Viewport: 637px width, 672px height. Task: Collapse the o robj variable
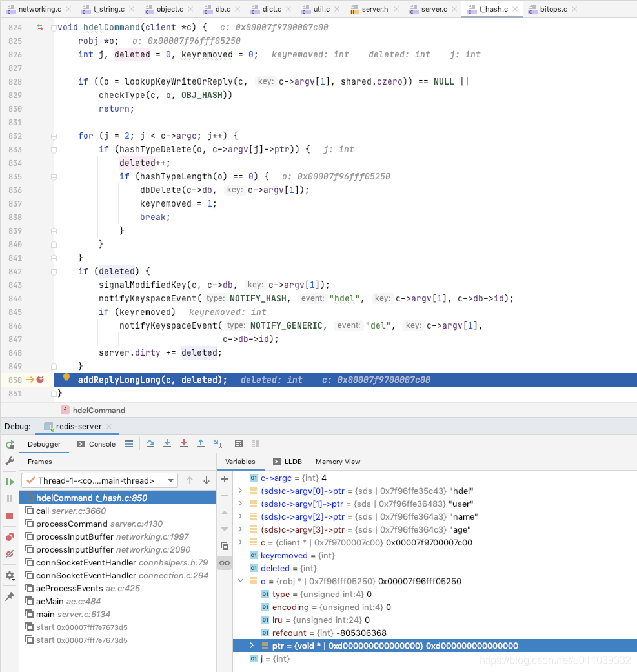click(x=240, y=581)
